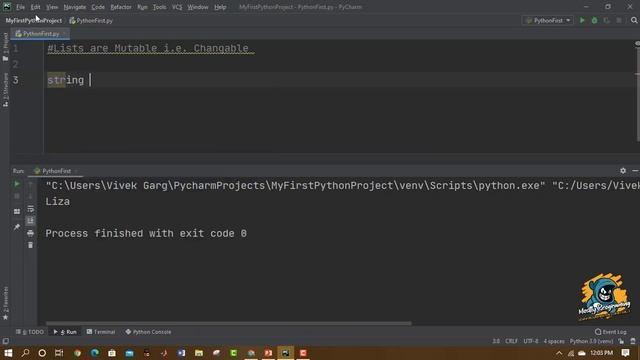Click the taskbar clock showing 12:03 PM
Screen dimensions: 640x360
click(x=601, y=353)
